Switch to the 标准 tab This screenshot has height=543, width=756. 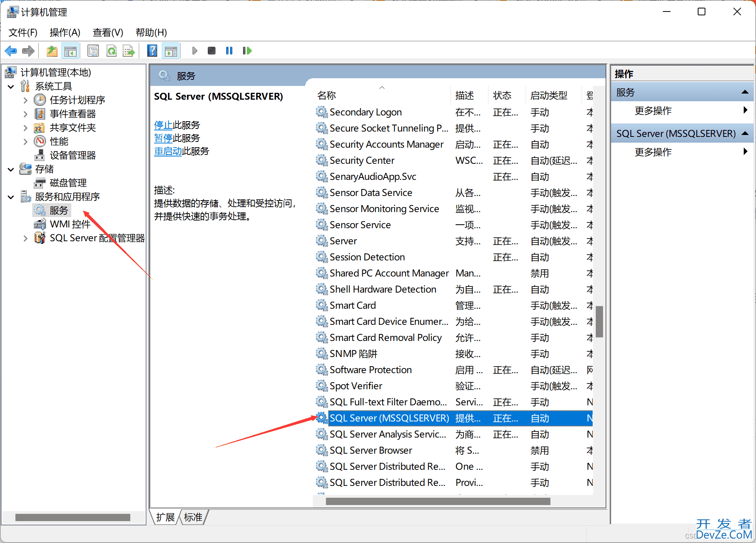(x=193, y=517)
